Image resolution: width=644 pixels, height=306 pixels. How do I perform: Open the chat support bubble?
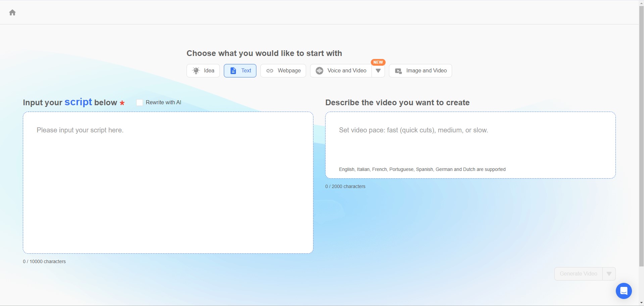click(624, 291)
